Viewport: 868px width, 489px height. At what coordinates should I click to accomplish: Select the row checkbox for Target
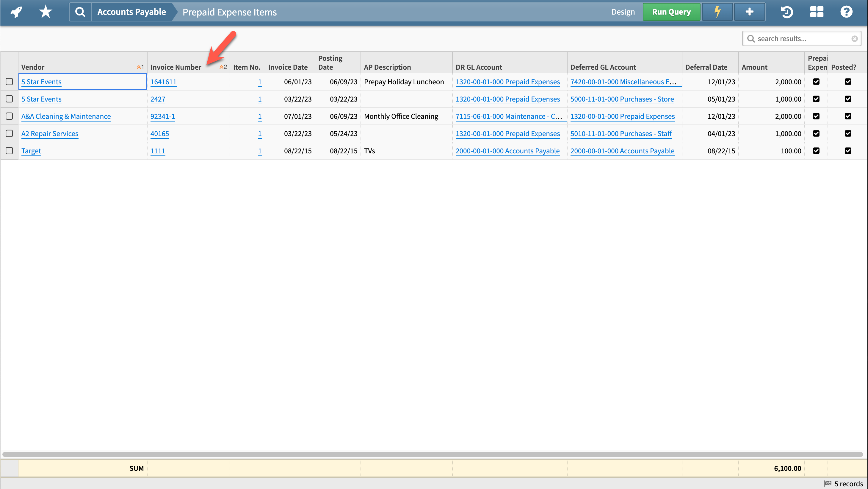click(9, 151)
